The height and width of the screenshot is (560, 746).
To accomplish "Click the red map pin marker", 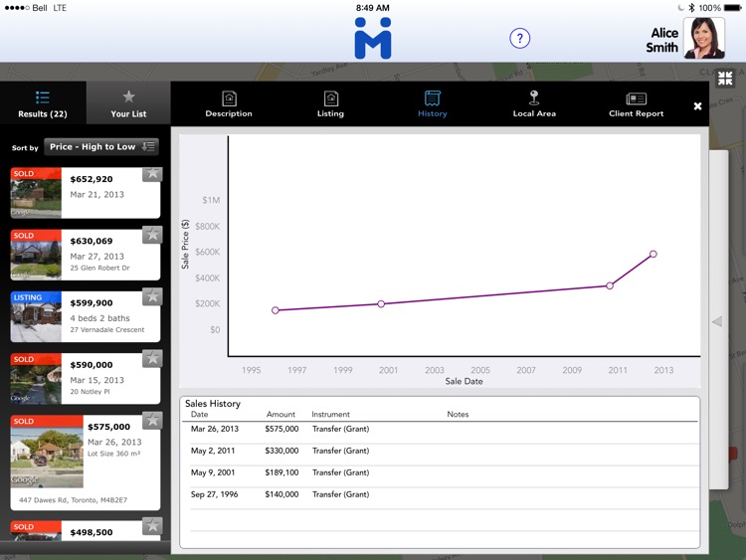I will (x=733, y=454).
